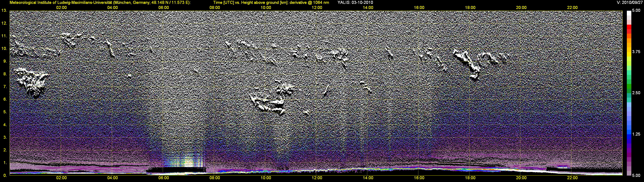Pick the 7. height axis label
The width and height of the screenshot is (644, 182).
coord(5,87)
